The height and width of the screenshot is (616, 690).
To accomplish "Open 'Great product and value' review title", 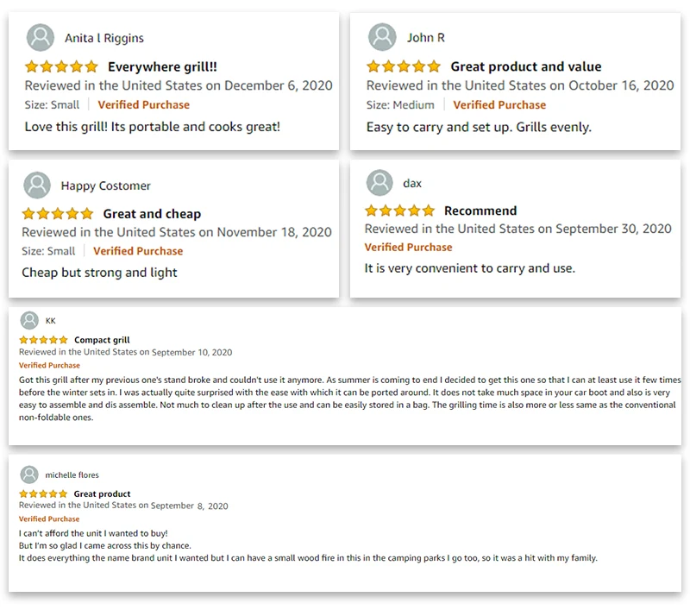I will click(525, 66).
